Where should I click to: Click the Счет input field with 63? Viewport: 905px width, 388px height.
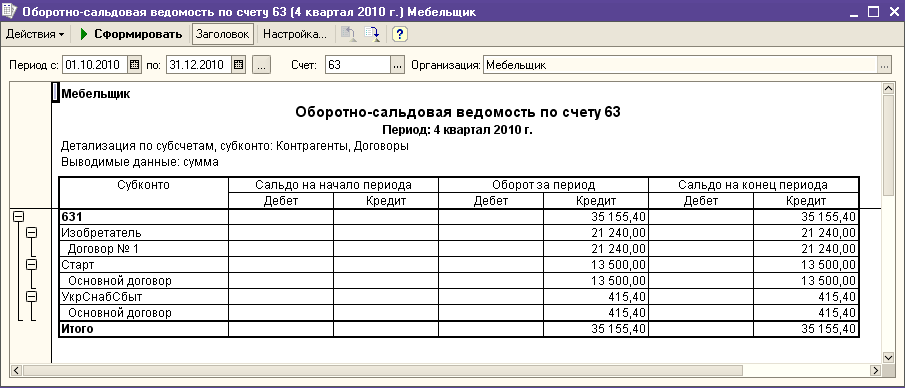point(358,65)
